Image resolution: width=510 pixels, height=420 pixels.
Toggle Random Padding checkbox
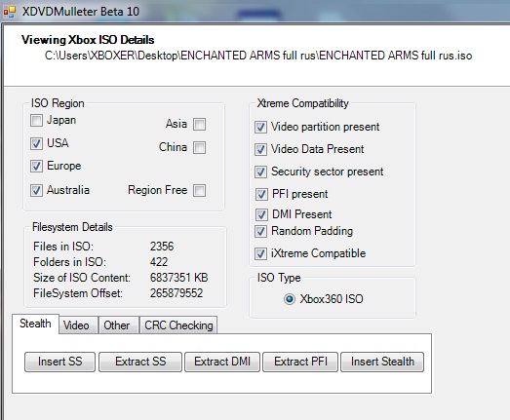pos(260,232)
